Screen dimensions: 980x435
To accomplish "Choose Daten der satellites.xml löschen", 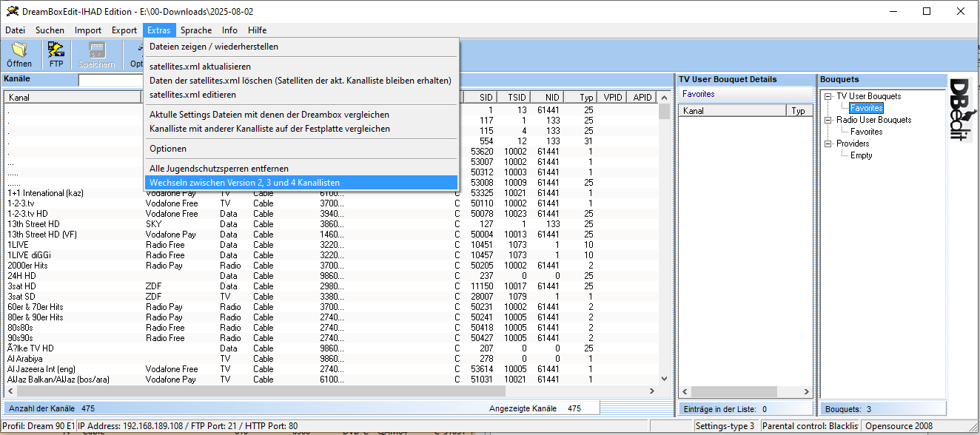I will [301, 81].
